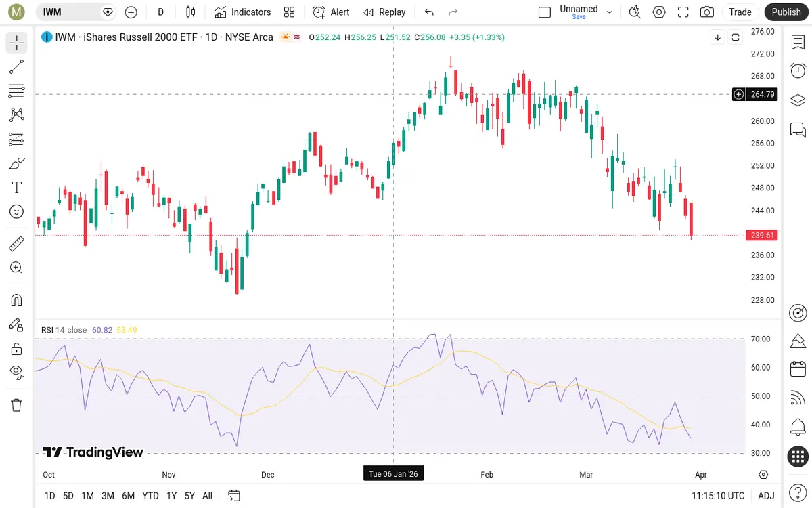Open the products grid menu icon

798,457
